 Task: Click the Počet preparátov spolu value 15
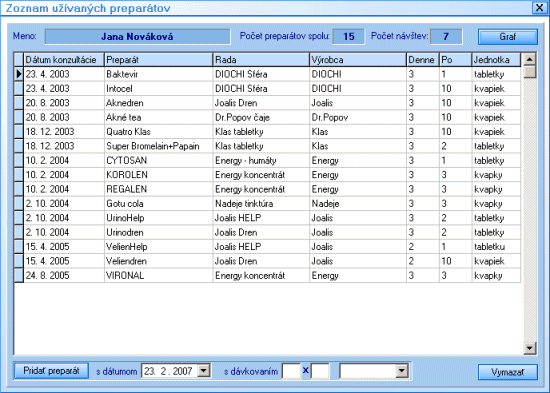(349, 36)
